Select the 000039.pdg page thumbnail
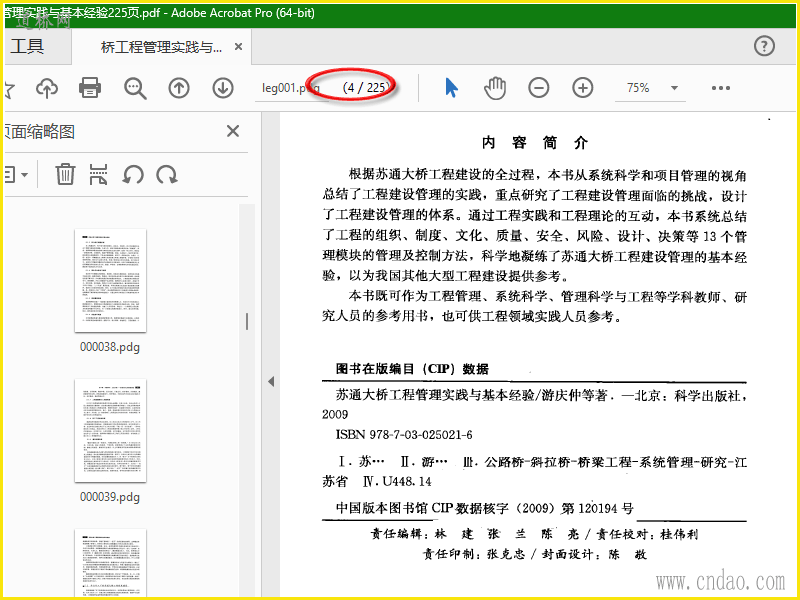Image resolution: width=800 pixels, height=600 pixels. tap(110, 430)
